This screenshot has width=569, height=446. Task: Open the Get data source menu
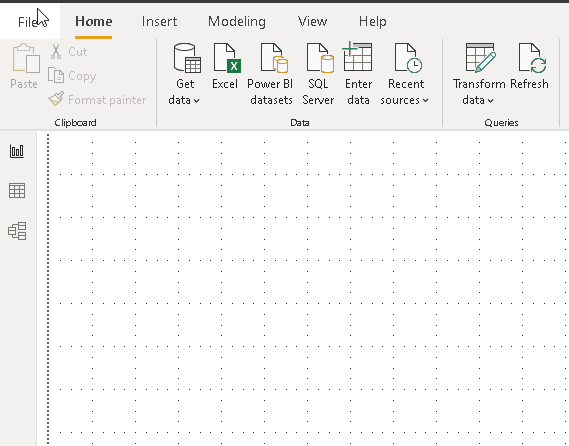coord(185,74)
